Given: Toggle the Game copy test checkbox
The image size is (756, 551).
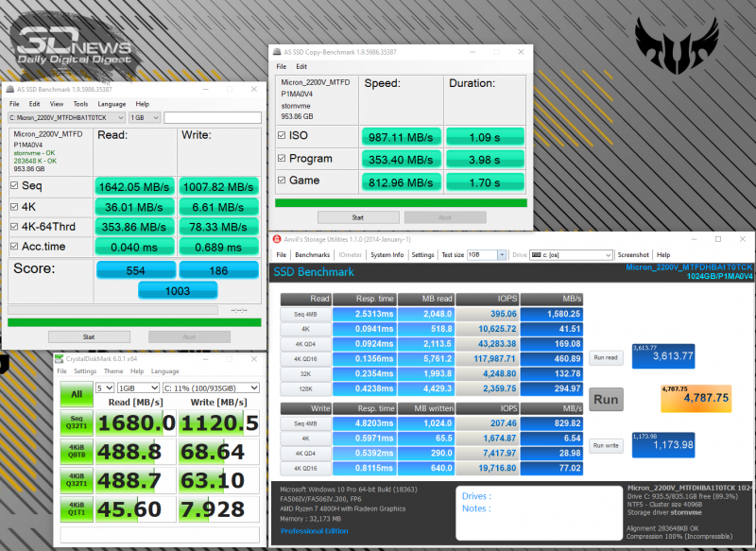Looking at the screenshot, I should 281,181.
